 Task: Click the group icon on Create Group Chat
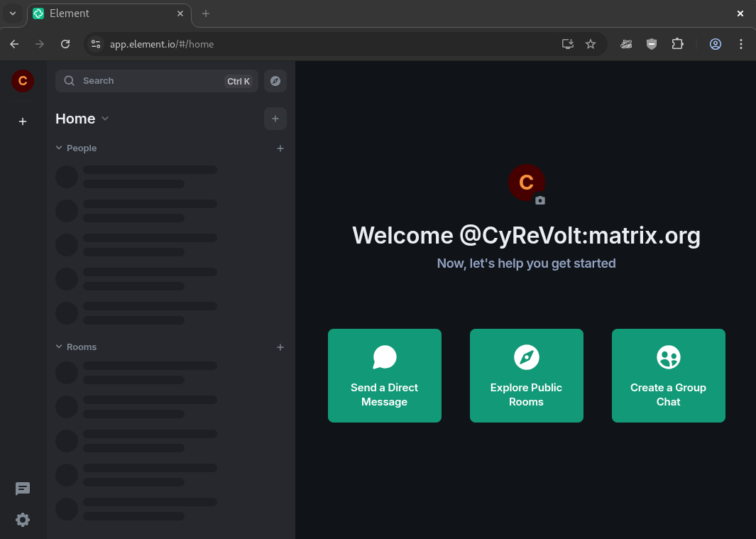pyautogui.click(x=668, y=357)
